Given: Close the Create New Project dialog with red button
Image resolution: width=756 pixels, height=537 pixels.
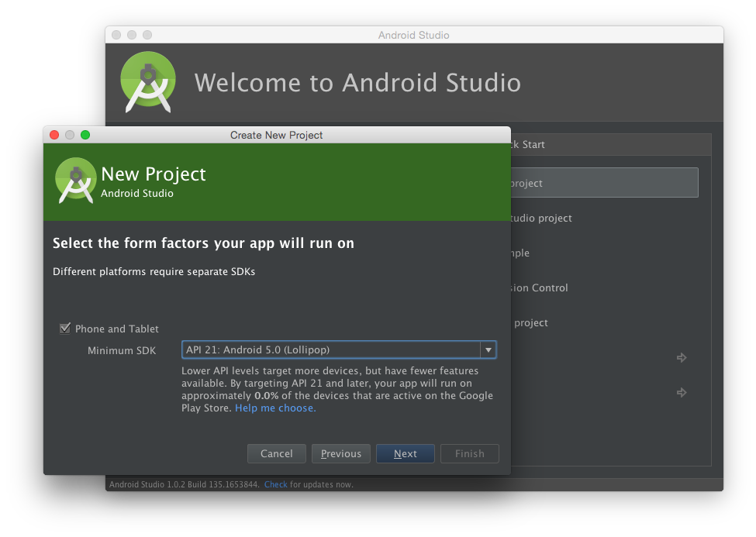Looking at the screenshot, I should coord(54,135).
